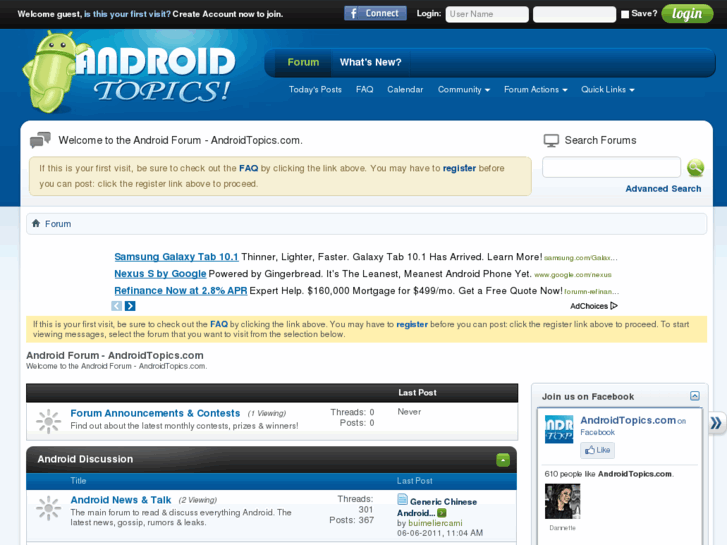Focus the password login field

click(x=574, y=14)
